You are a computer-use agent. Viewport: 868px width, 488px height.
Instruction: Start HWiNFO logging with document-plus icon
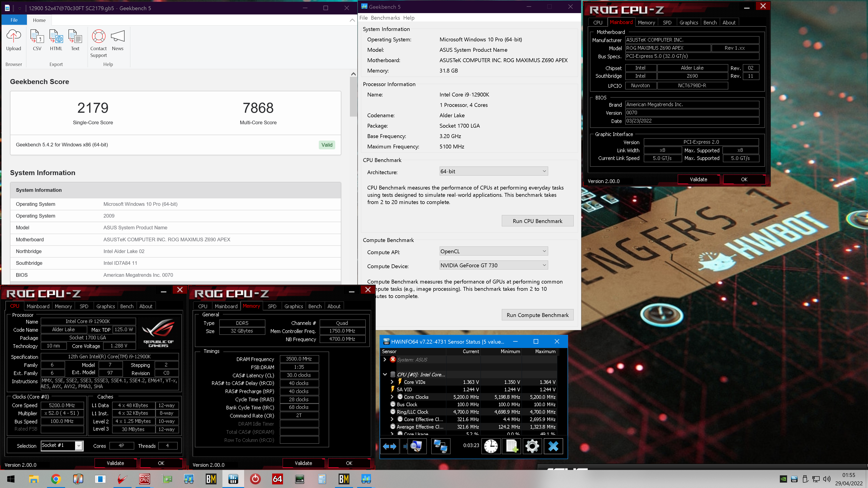[512, 446]
